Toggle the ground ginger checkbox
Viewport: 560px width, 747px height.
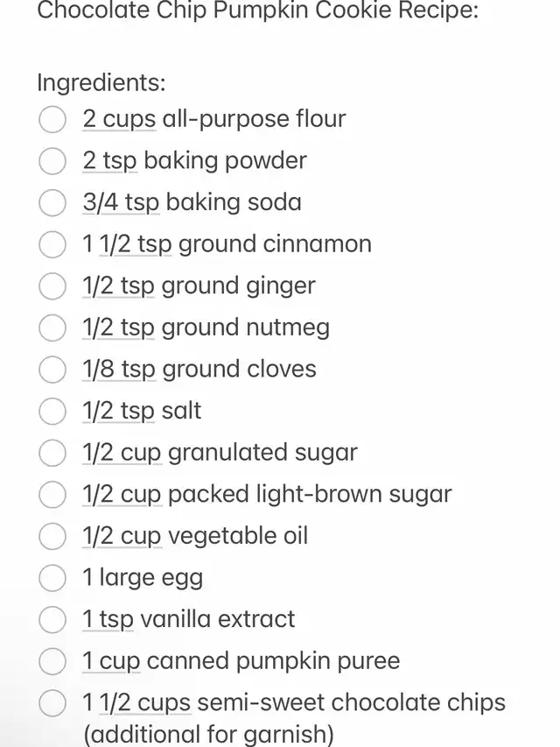click(x=52, y=286)
